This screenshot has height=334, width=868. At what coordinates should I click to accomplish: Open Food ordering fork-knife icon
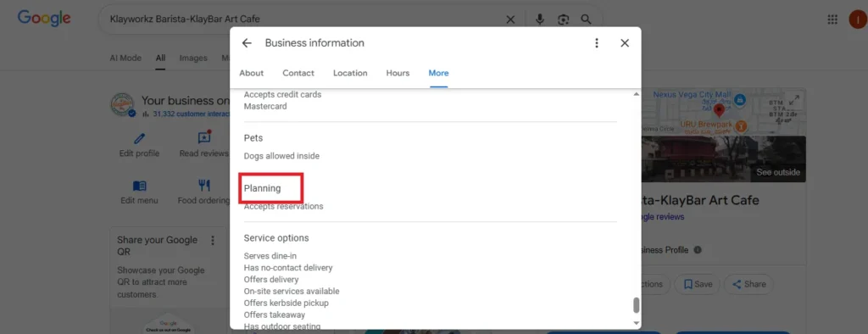point(204,186)
